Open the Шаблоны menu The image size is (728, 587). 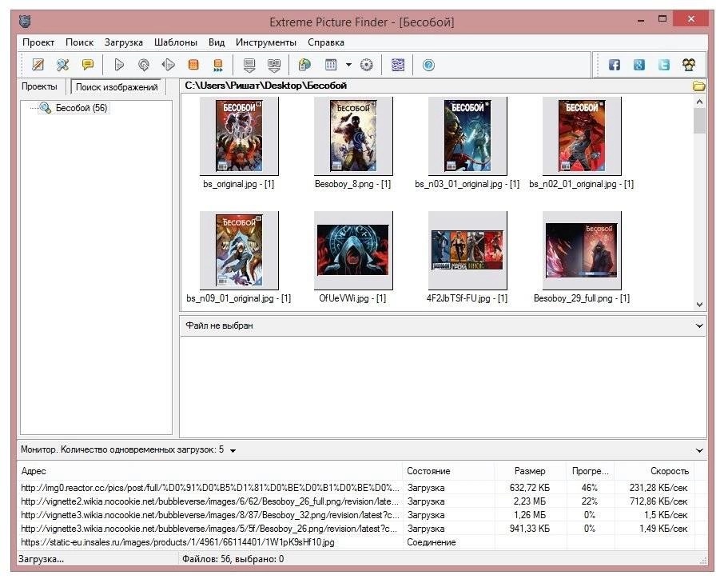coord(176,42)
